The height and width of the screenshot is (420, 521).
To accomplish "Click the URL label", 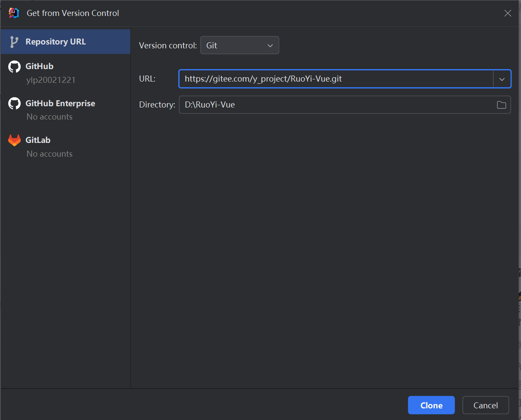I will (x=147, y=79).
